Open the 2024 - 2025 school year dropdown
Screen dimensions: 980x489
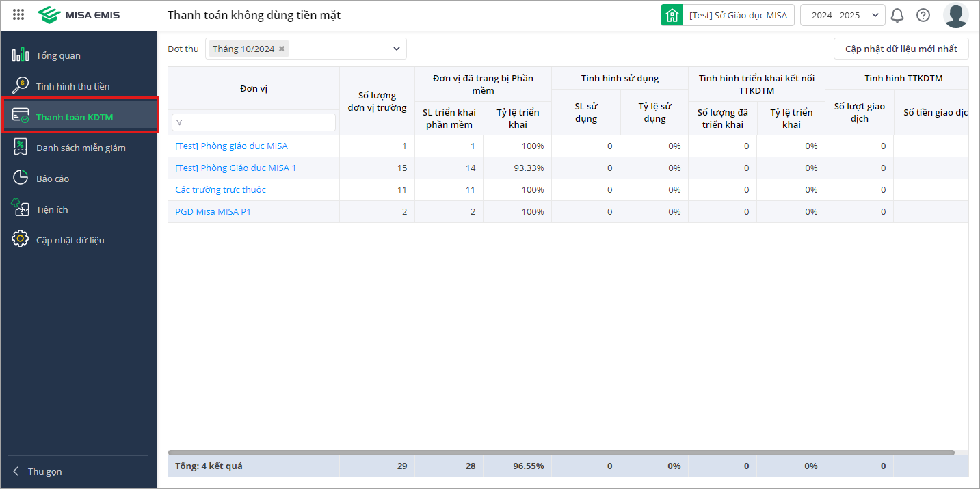point(843,15)
